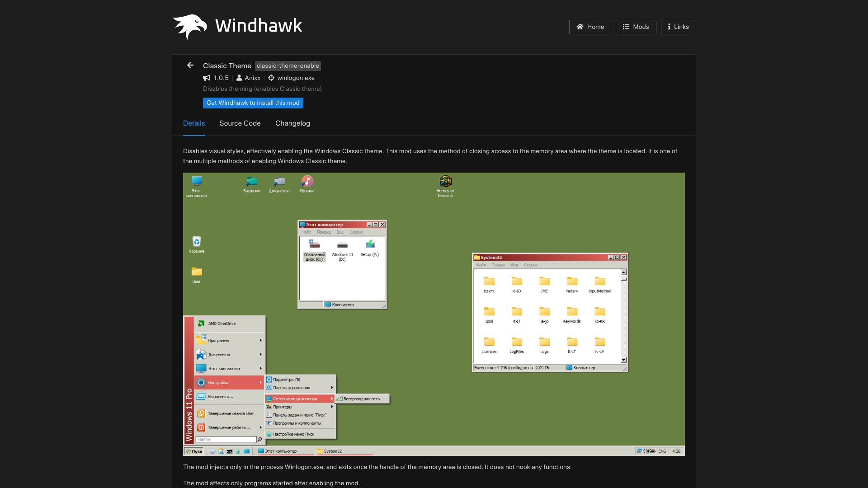The width and height of the screenshot is (868, 488).
Task: Expand the Программы start menu submenu arrow
Action: 261,340
